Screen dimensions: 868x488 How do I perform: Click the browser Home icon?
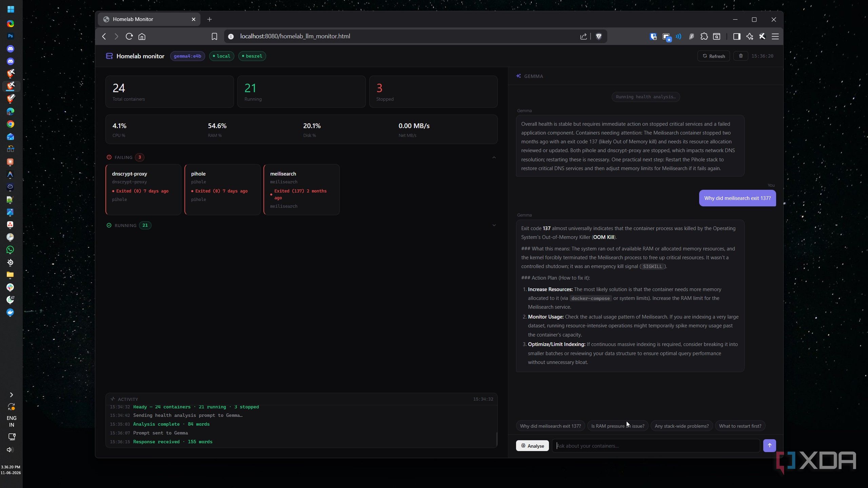[x=142, y=36]
